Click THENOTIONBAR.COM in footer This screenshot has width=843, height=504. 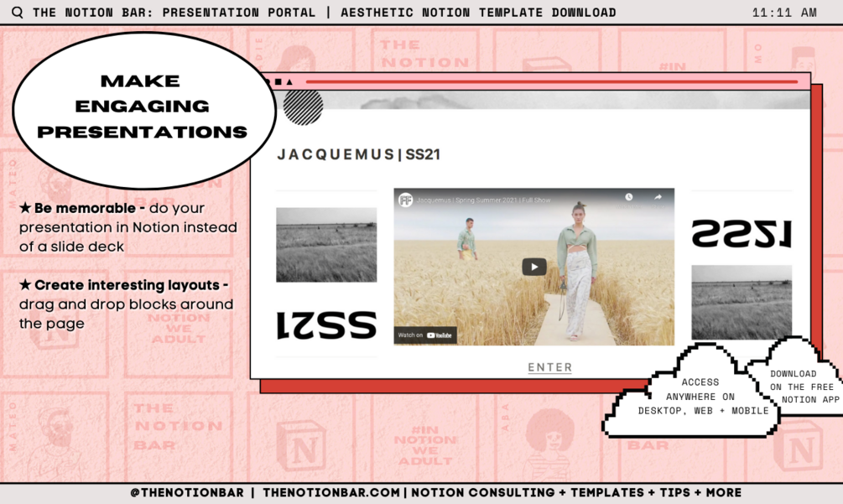point(331,493)
